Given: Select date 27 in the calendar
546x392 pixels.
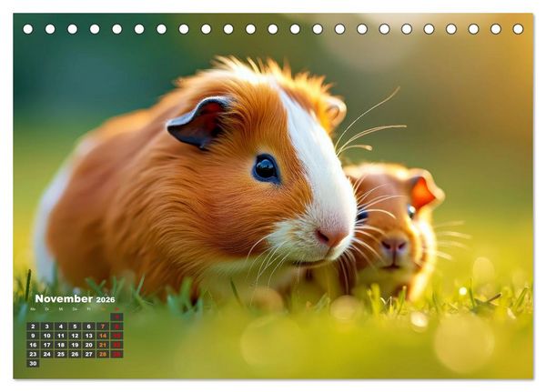Looking at the screenshot, I should 89,354.
